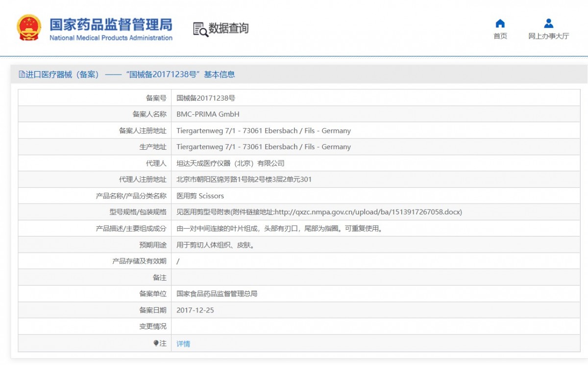Click the 进口医疗器械（备案）基本信息 panel header
Viewport: 588px width, 365px height.
click(x=299, y=75)
